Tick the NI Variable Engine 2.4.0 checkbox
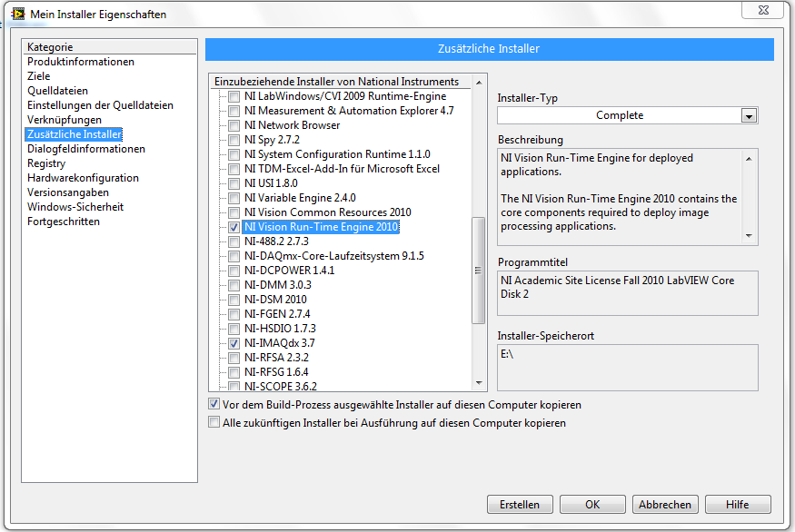Viewport: 795px width, 532px height. 234,198
